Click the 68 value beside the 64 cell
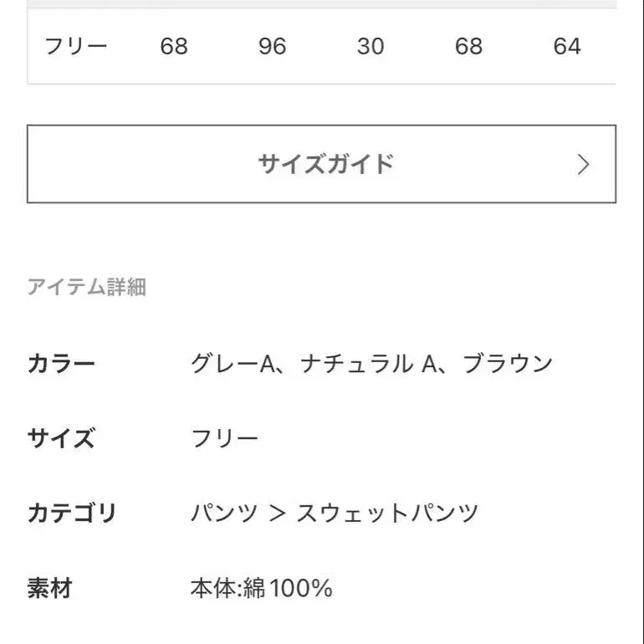 click(468, 46)
